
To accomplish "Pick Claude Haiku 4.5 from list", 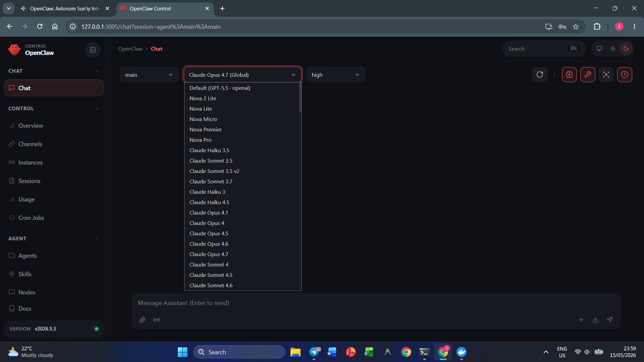I will [x=241, y=202].
